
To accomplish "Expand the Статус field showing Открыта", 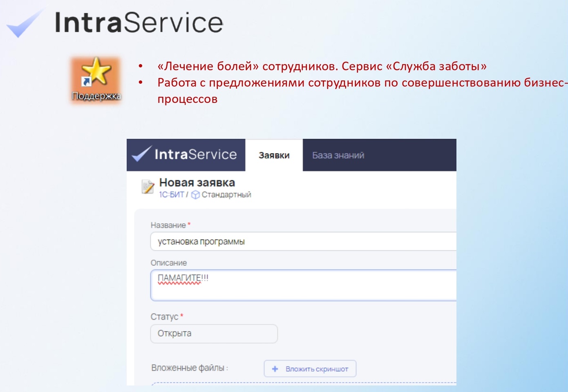I will click(214, 334).
